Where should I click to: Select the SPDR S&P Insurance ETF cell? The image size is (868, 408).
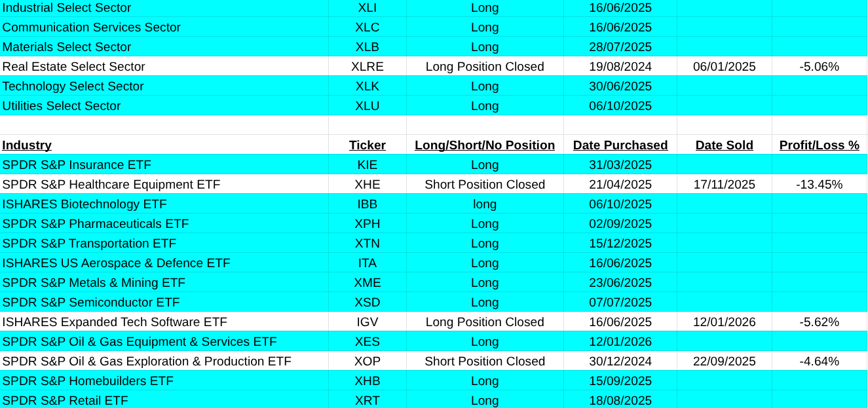point(77,165)
